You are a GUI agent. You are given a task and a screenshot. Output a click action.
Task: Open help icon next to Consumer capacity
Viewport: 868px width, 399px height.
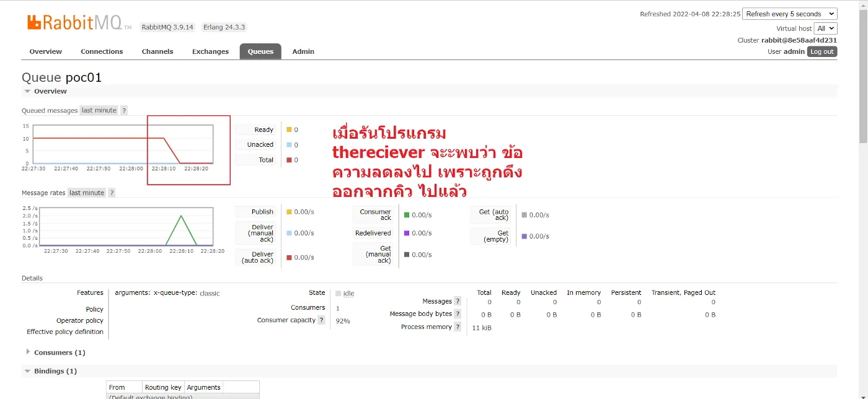tap(321, 320)
